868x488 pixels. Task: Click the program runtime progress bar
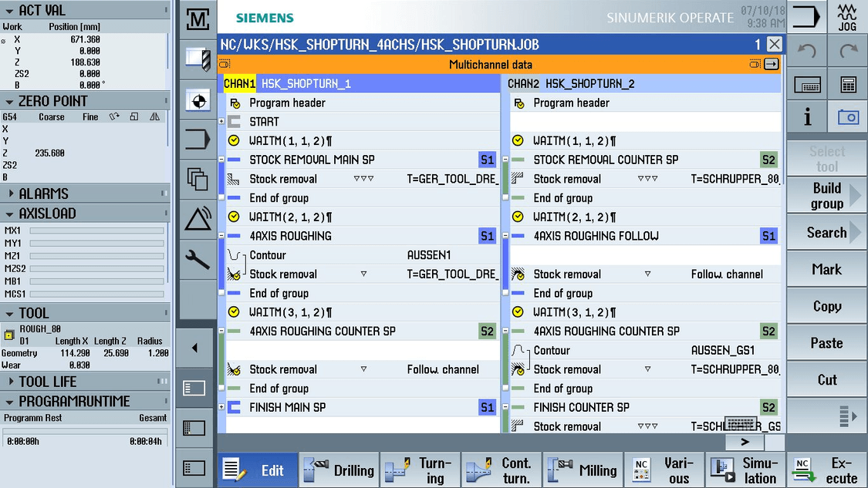pyautogui.click(x=85, y=430)
